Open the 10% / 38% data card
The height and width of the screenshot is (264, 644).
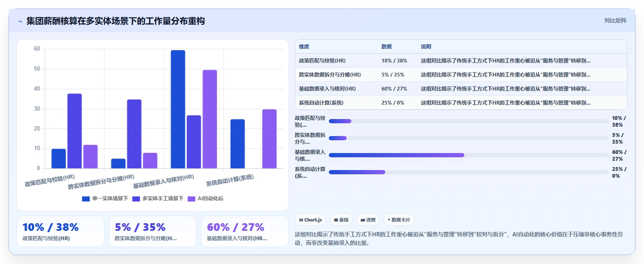60,231
